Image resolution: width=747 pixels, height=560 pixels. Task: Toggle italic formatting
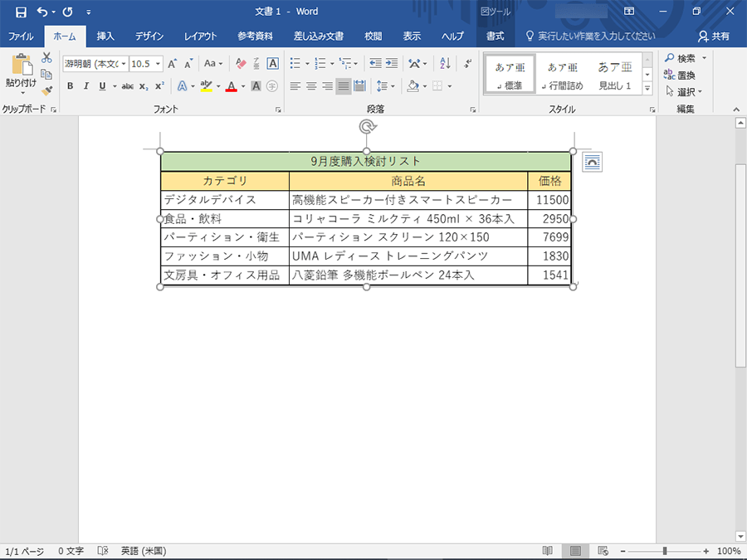[86, 86]
